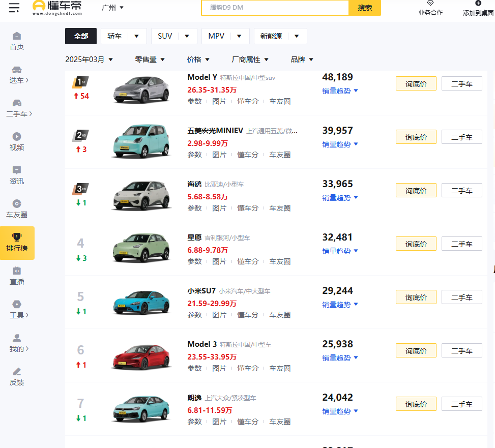
Task: Open 懂车分 rating link for 五菱宏光MINIEV
Action: [x=247, y=155]
